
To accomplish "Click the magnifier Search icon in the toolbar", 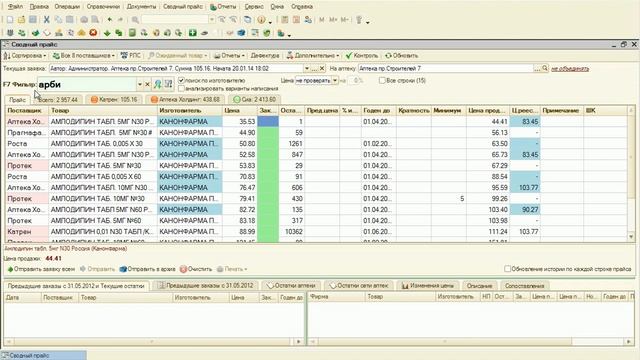I will point(135,20).
